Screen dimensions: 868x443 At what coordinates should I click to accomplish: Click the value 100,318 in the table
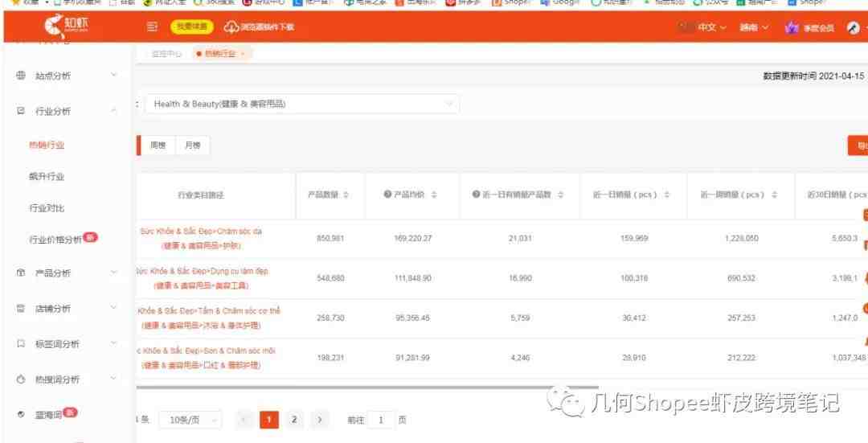634,278
